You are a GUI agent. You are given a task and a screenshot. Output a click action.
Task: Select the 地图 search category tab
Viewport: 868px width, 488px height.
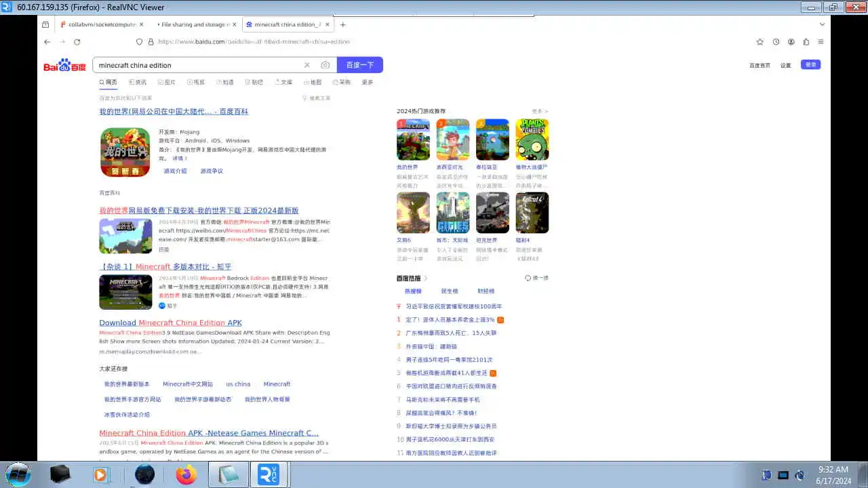click(x=313, y=82)
